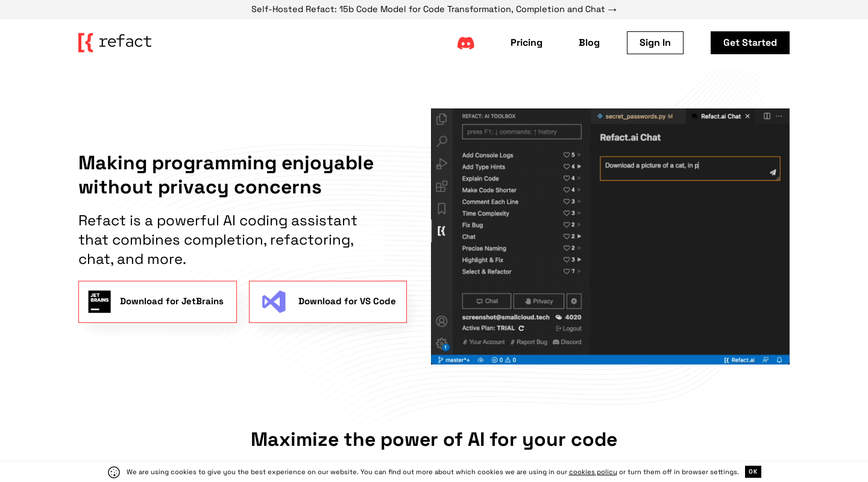Image resolution: width=868 pixels, height=482 pixels.
Task: Open the editor More Actions ellipsis
Action: (x=779, y=116)
